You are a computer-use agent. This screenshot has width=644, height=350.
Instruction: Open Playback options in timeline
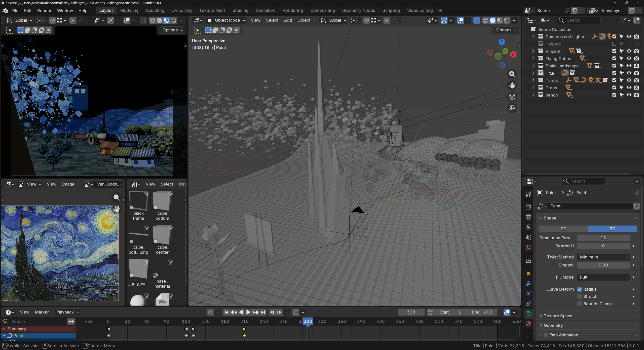pyautogui.click(x=67, y=312)
